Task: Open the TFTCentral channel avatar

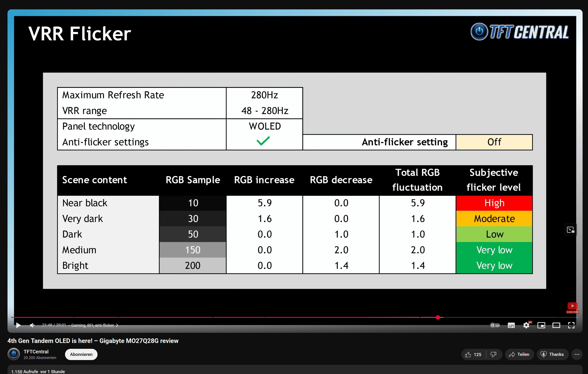Action: point(14,354)
